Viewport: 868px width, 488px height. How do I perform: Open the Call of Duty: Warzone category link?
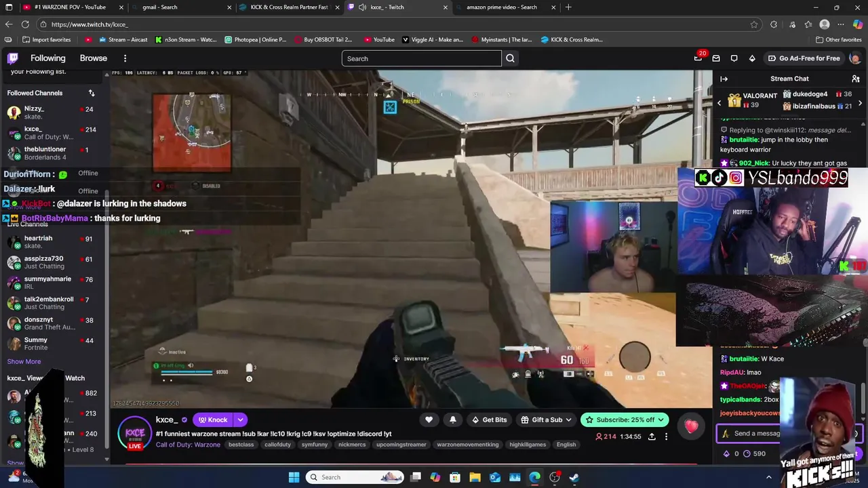[188, 445]
